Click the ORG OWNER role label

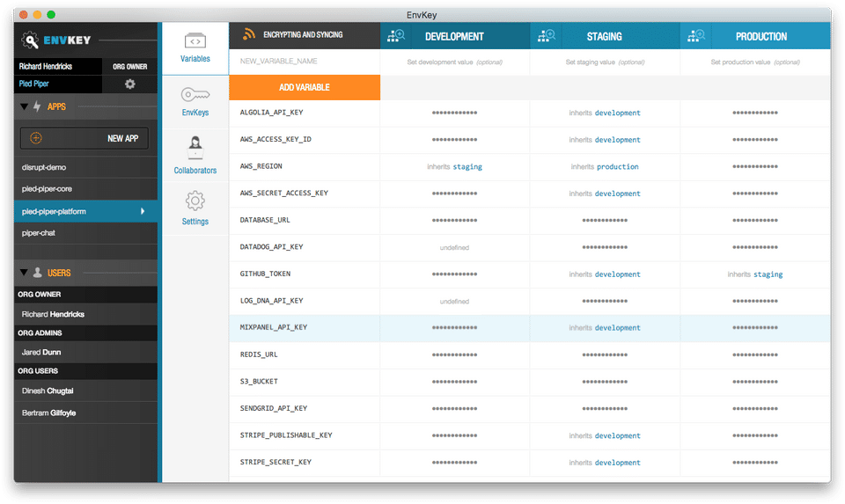pos(130,67)
